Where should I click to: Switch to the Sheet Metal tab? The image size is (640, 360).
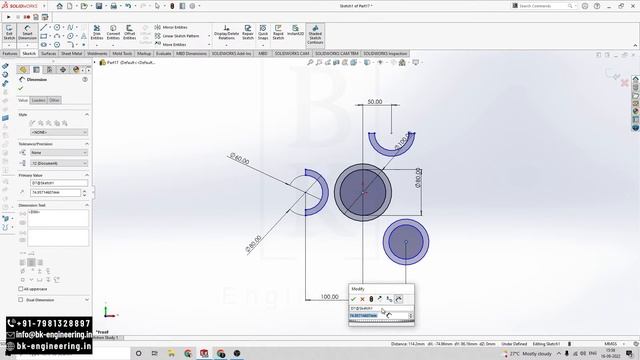coord(71,53)
